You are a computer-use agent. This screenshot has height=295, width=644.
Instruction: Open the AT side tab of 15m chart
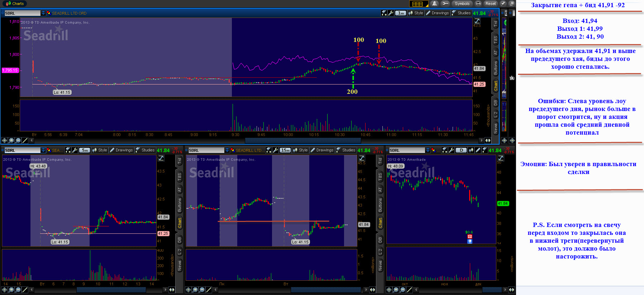[x=380, y=190]
